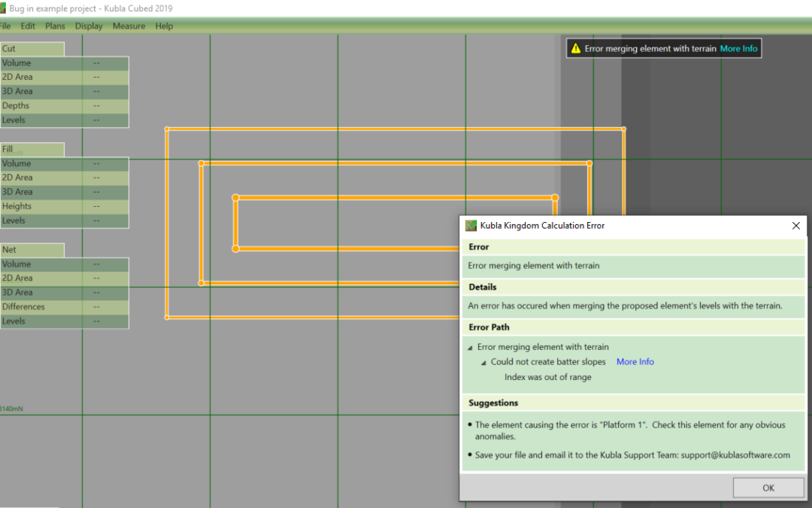The width and height of the screenshot is (812, 508).
Task: Open the Display menu
Action: 89,26
